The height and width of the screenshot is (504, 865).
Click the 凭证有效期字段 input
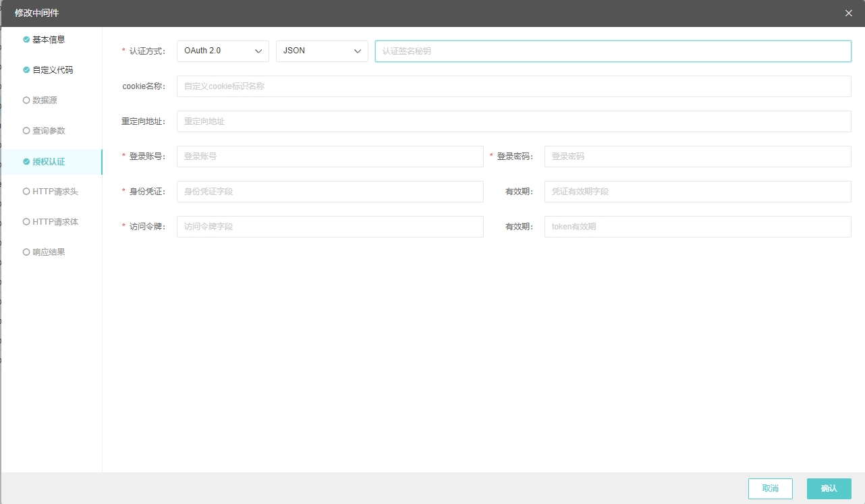(698, 192)
